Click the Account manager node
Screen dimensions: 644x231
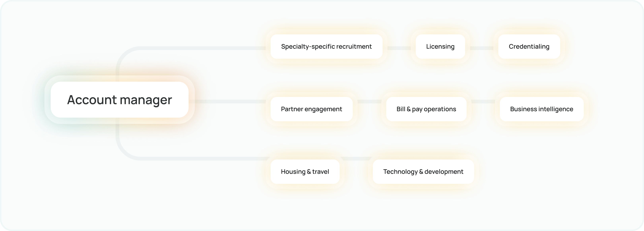119,100
